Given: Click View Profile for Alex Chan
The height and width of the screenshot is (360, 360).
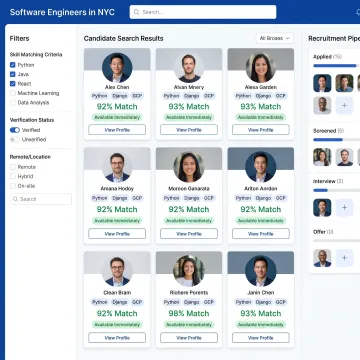Looking at the screenshot, I should (117, 130).
